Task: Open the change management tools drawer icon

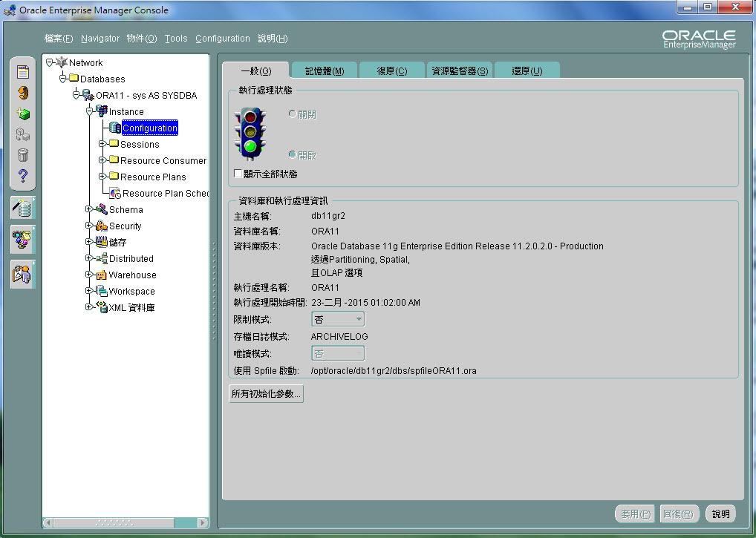Action: [23, 240]
